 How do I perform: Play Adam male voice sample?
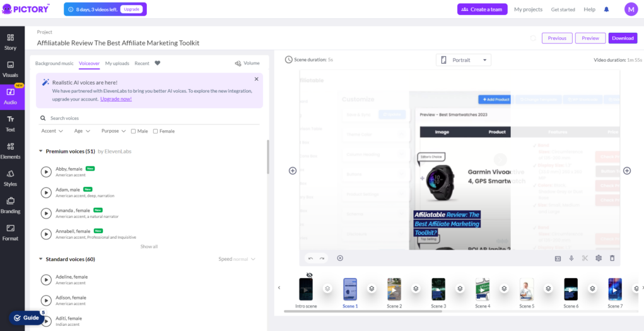point(46,193)
